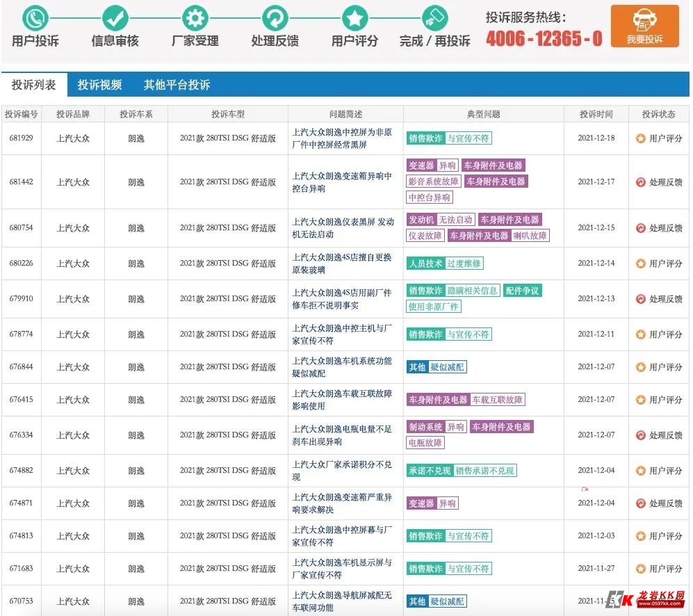
Task: Click 处理反馈 status icon for complaint 676334
Action: click(x=640, y=435)
